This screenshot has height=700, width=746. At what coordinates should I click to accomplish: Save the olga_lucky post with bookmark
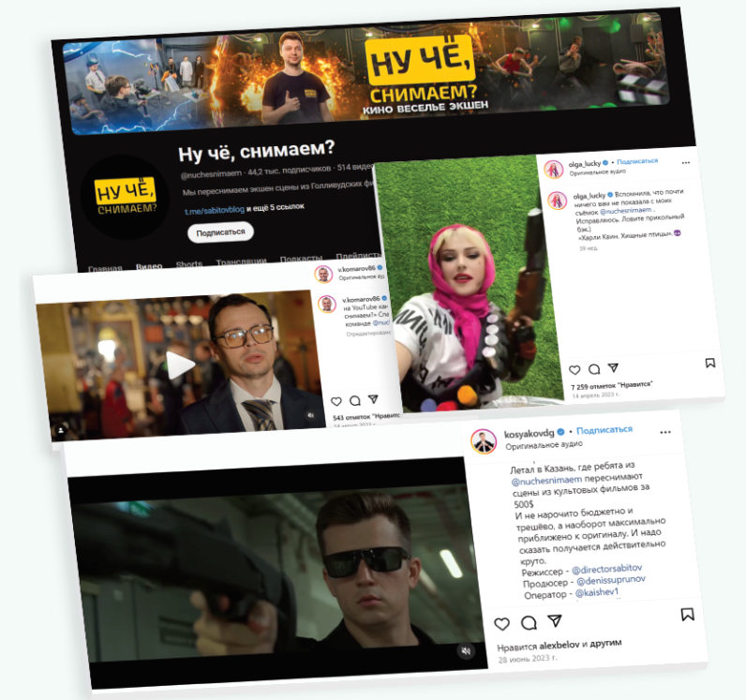[x=709, y=363]
